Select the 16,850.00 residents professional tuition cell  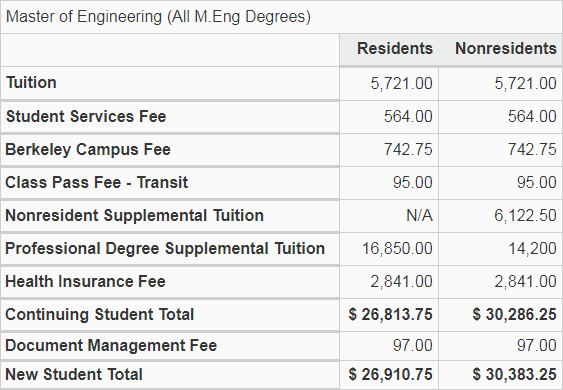click(397, 249)
